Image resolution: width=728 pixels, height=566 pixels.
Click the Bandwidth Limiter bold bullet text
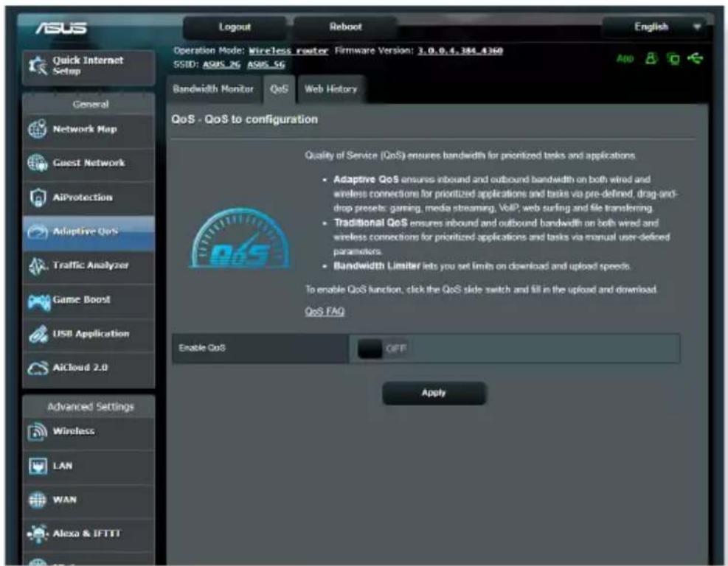(376, 266)
